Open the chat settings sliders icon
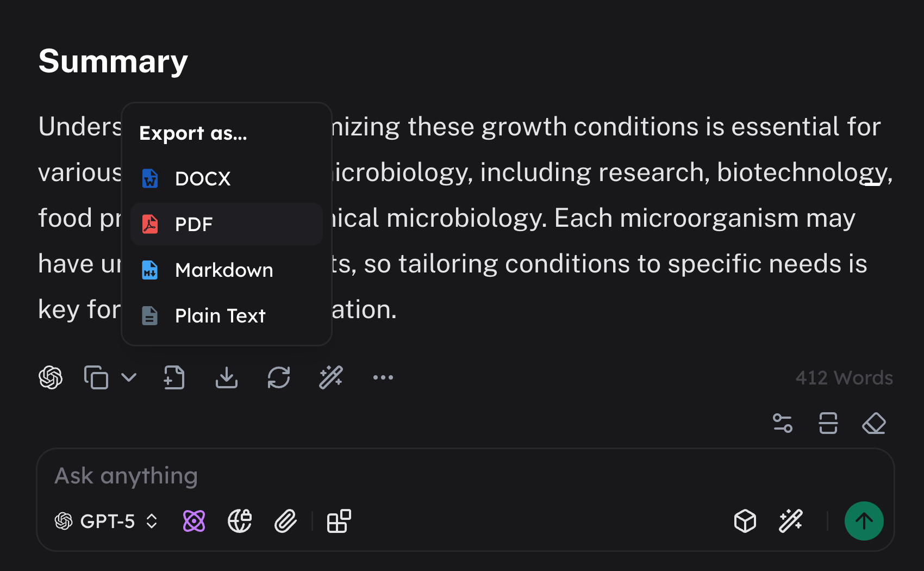The height and width of the screenshot is (571, 924). click(x=783, y=423)
